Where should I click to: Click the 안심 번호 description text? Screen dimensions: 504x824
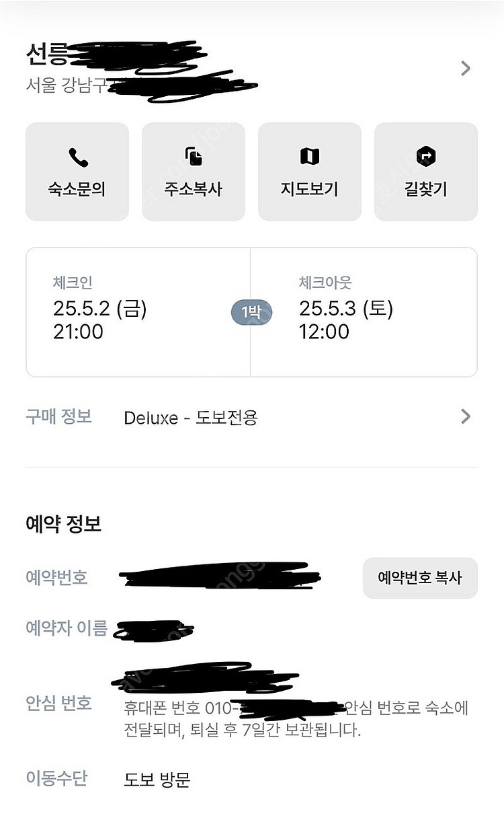point(296,719)
